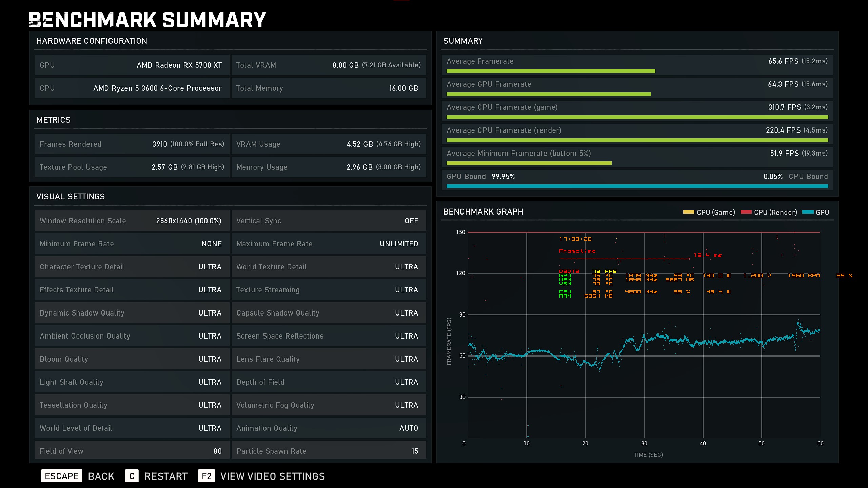Viewport: 868px width, 488px height.
Task: Select the Maximum Frame Rate UNLIMITED row
Action: (328, 244)
